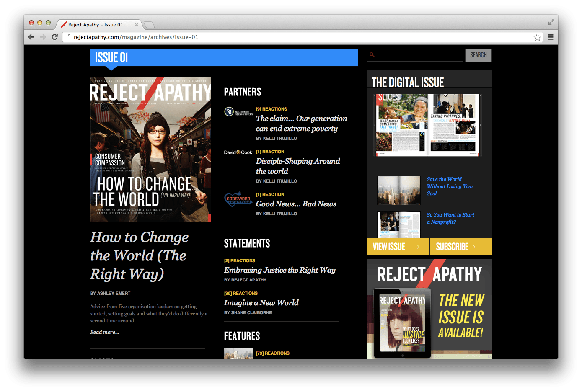
Task: Click the 'BY REJECT APATHY' byline
Action: (x=245, y=280)
